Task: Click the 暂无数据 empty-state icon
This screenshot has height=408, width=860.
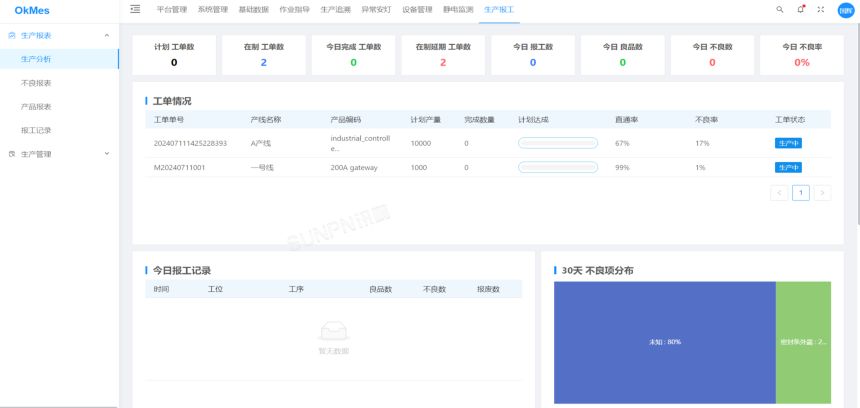Action: (x=333, y=331)
